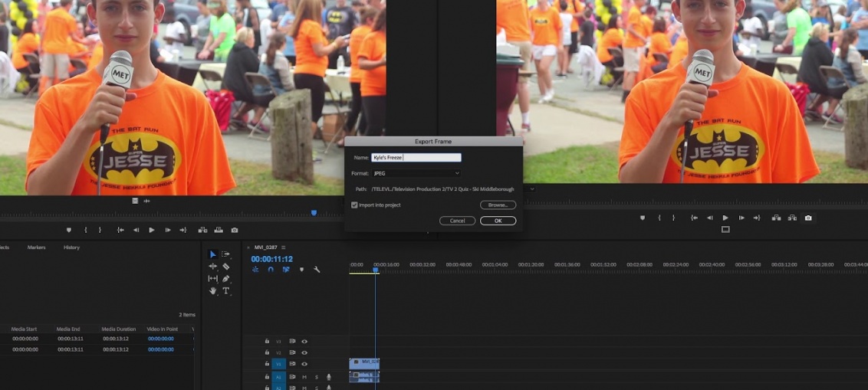
Task: Step back one frame in Source monitor
Action: (x=136, y=230)
